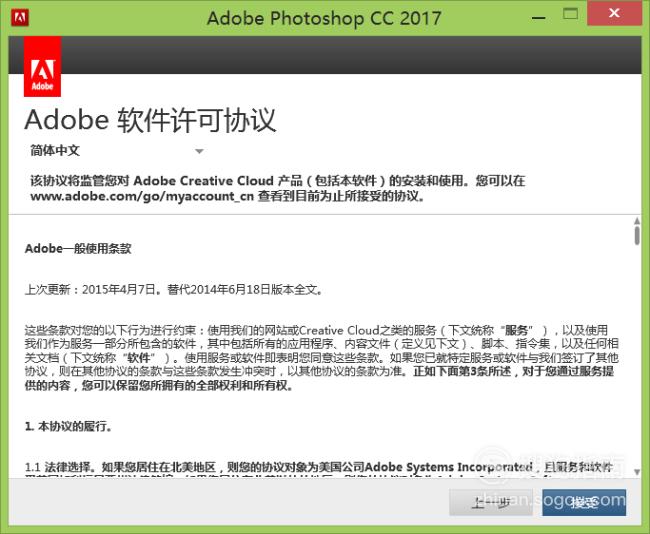Click the heading Adobe 软件许可协议

pos(150,121)
